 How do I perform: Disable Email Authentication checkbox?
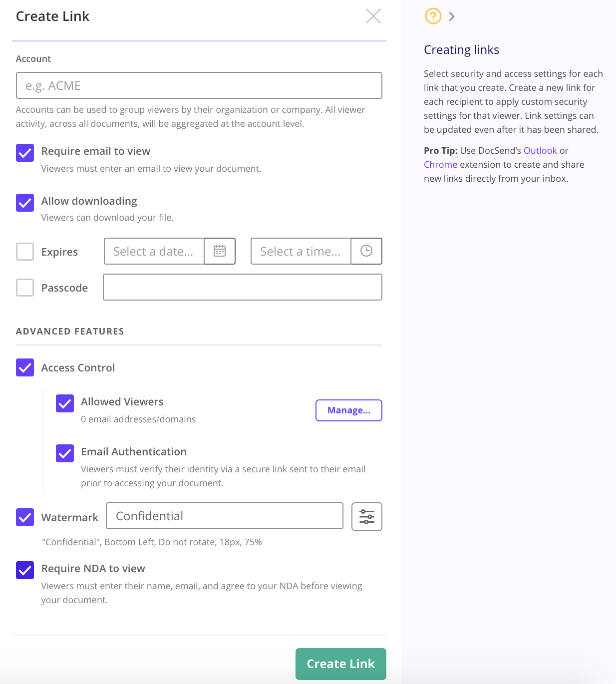tap(65, 453)
